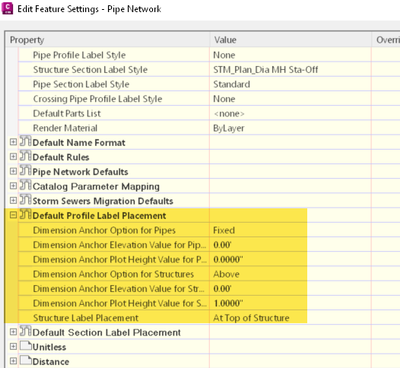The width and height of the screenshot is (400, 368).
Task: Click the Distance label
Action: point(51,362)
